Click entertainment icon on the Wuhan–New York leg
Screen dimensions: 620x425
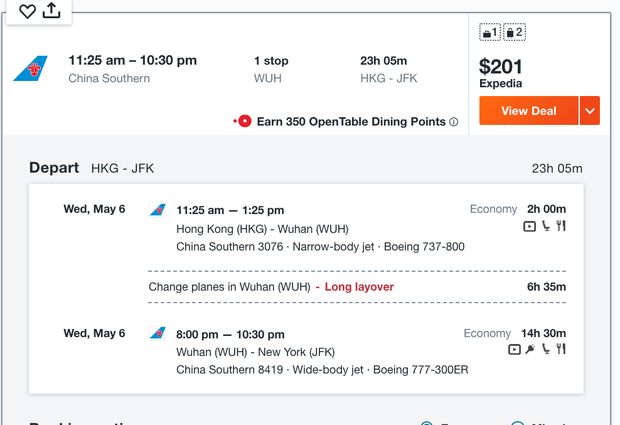tap(514, 349)
